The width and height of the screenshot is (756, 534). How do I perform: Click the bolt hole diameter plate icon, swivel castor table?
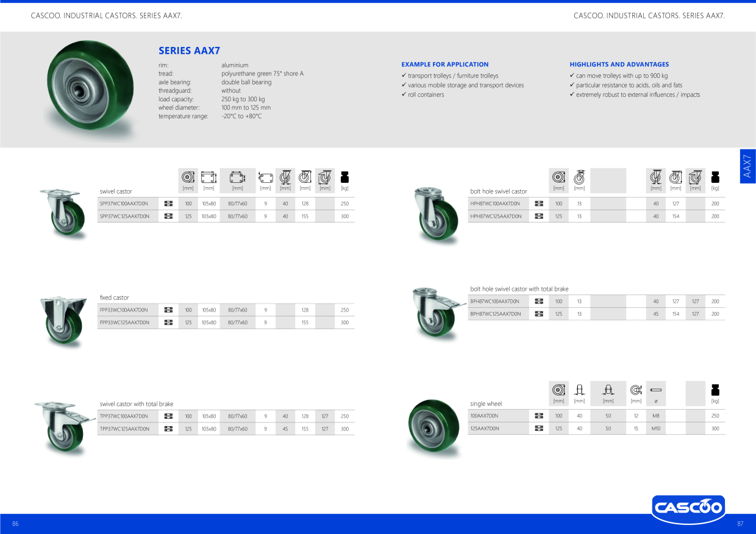(265, 177)
